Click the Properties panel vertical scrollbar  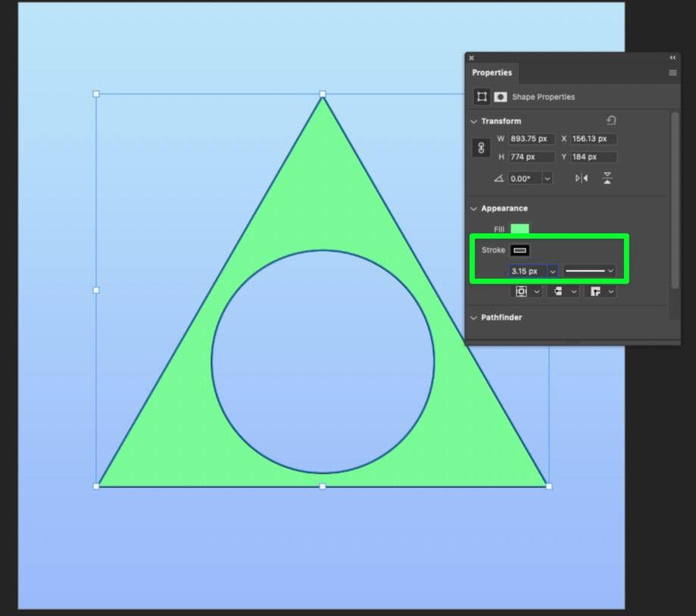tap(675, 200)
